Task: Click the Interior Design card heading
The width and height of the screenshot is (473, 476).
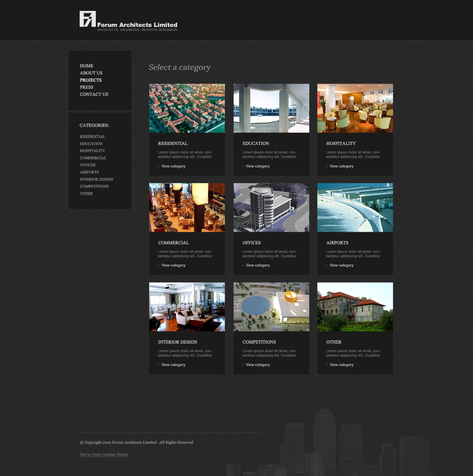Action: (177, 342)
